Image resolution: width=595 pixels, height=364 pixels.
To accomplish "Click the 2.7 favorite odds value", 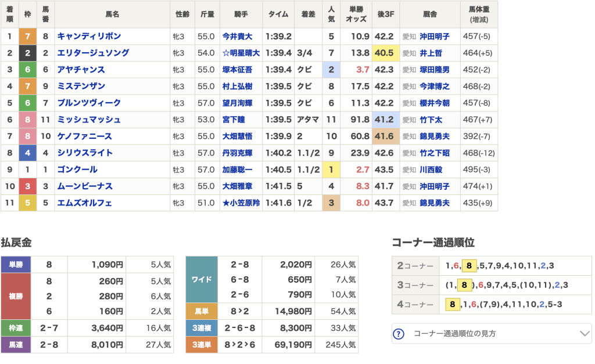I will click(363, 170).
